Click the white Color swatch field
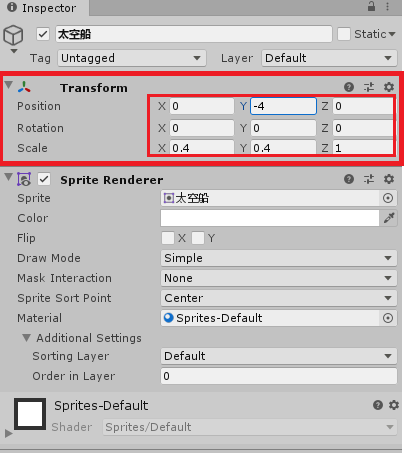 270,218
